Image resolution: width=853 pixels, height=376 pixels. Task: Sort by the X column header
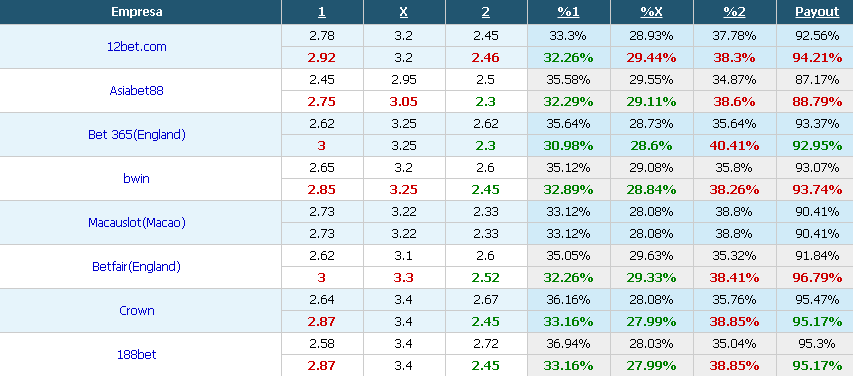coord(404,12)
